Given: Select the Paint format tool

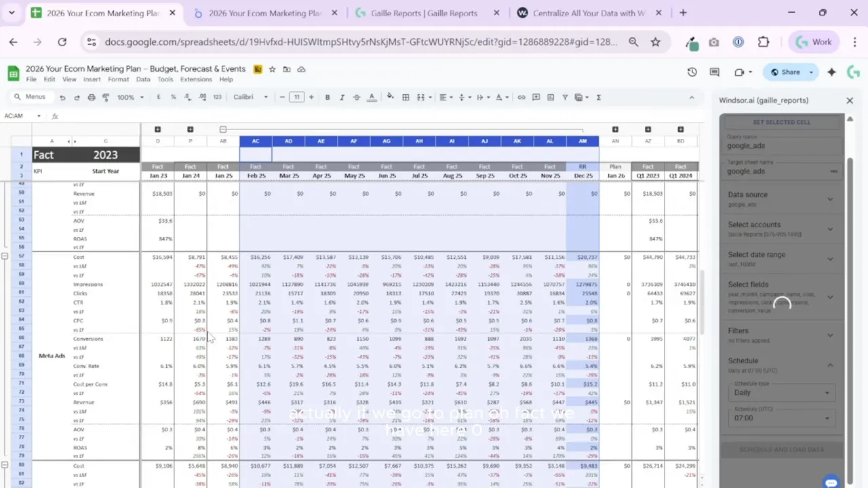Looking at the screenshot, I should (105, 97).
